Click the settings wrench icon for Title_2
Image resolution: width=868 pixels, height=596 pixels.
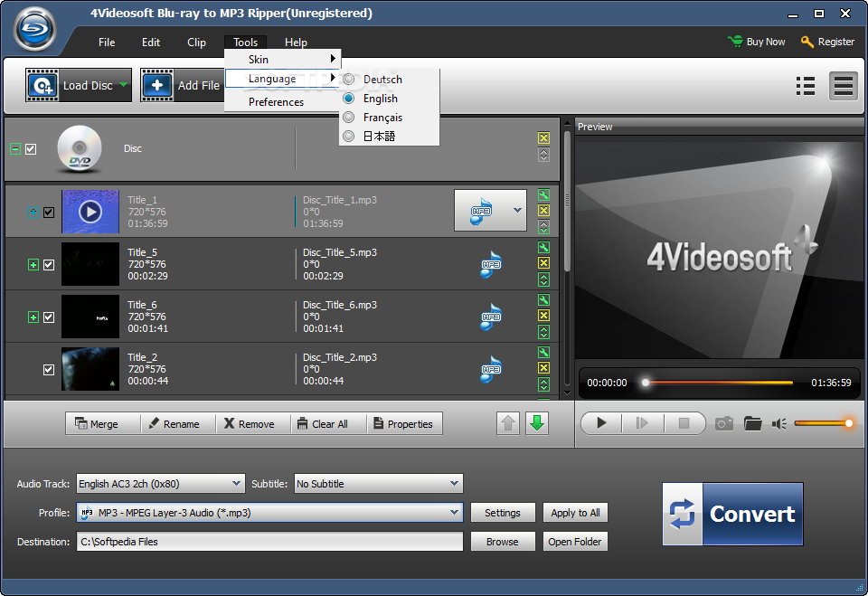(x=543, y=353)
